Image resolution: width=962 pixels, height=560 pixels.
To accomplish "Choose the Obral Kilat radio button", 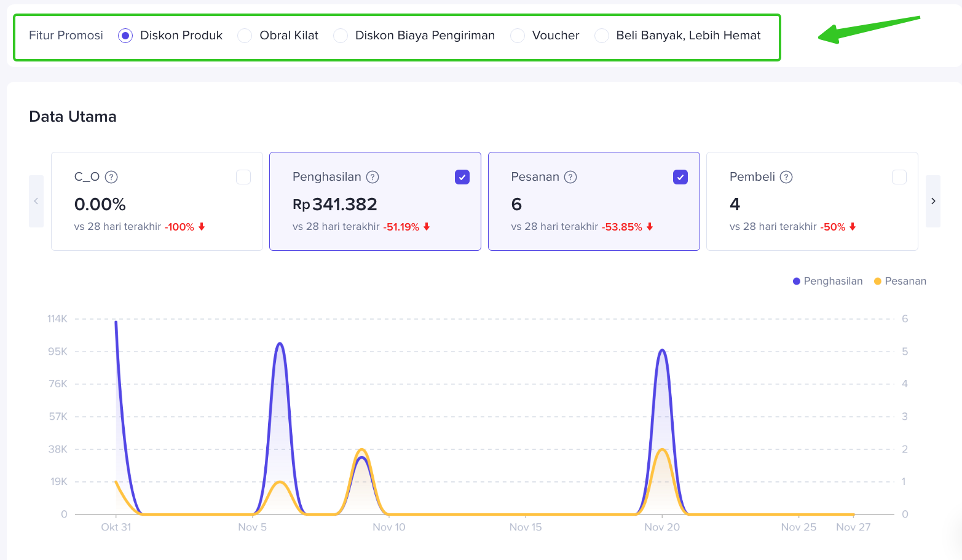I will [245, 36].
